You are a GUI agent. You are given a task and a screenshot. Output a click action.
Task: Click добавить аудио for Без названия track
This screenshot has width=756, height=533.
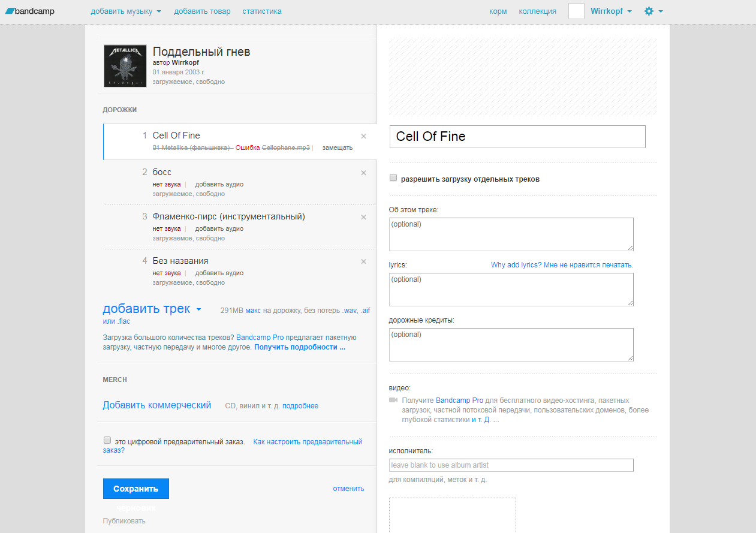click(x=219, y=273)
